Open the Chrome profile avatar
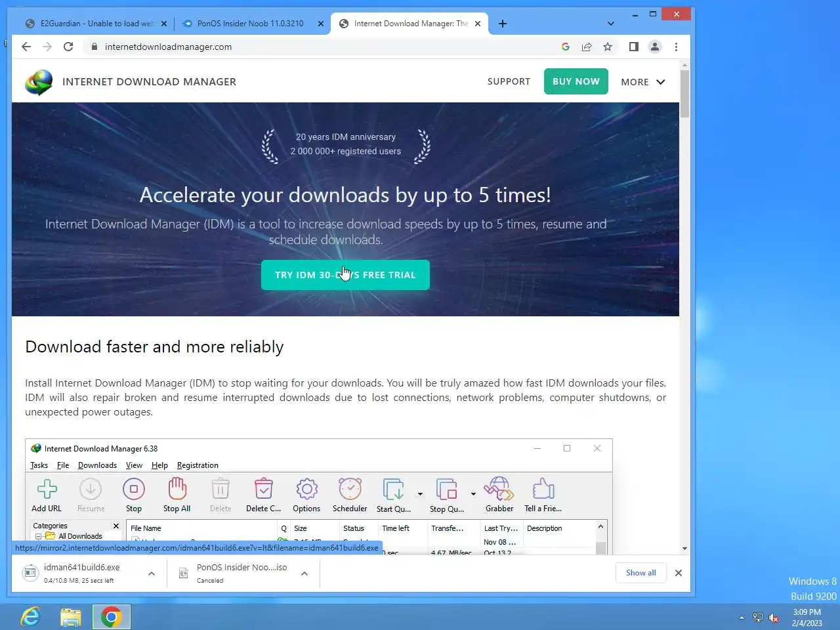840x630 pixels. (x=655, y=47)
